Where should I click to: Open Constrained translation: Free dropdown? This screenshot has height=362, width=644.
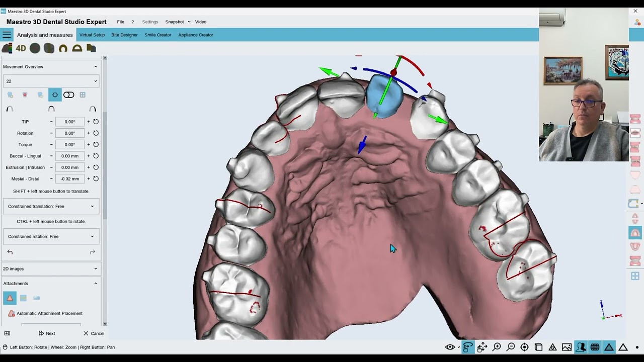pos(51,206)
